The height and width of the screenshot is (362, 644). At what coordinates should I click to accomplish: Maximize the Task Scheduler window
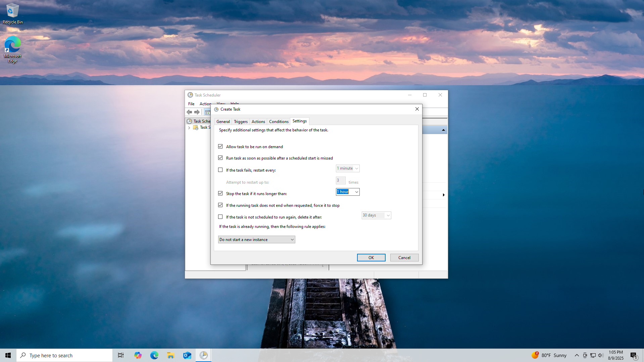click(x=425, y=95)
